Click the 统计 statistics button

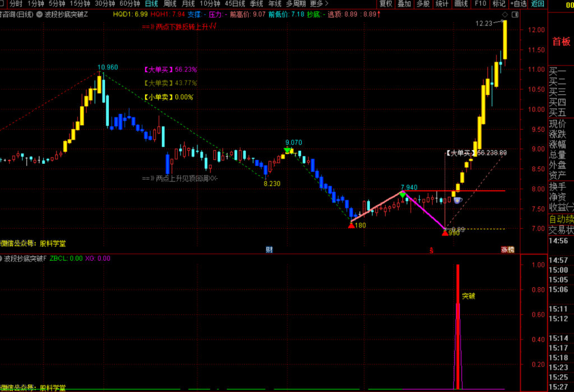(442, 4)
